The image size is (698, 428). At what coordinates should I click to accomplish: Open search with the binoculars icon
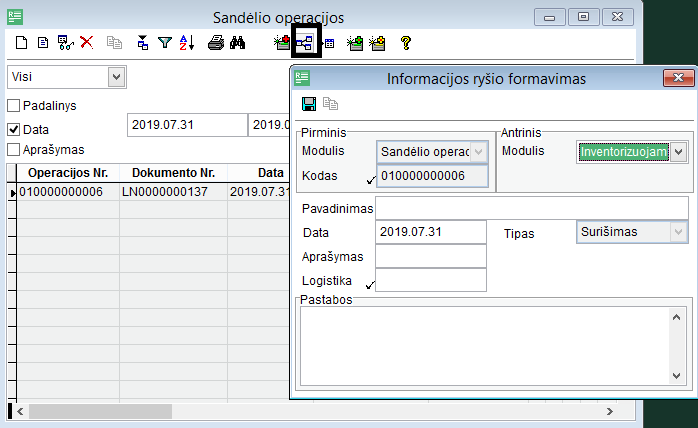238,43
